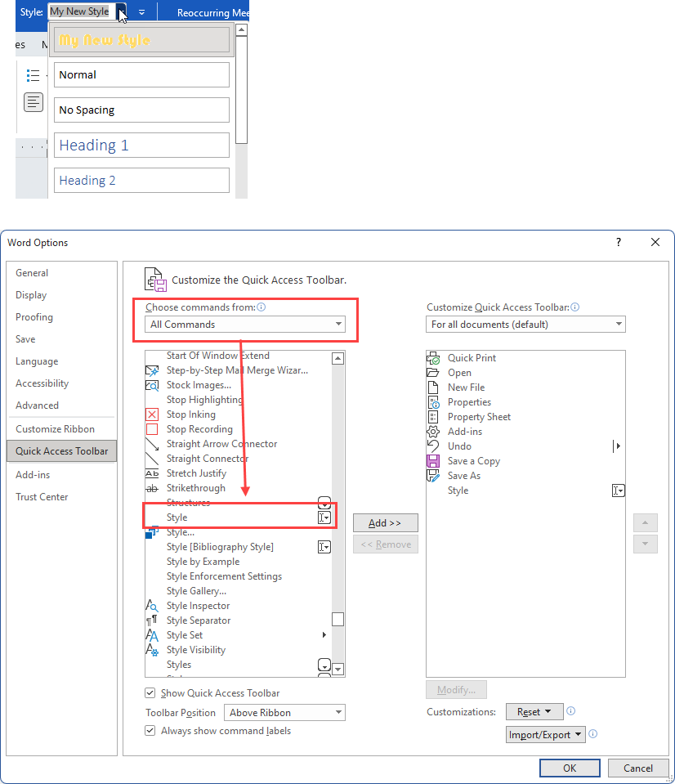Screen dimensions: 675x784
Task: Click the Style Inspector icon
Action: (152, 606)
